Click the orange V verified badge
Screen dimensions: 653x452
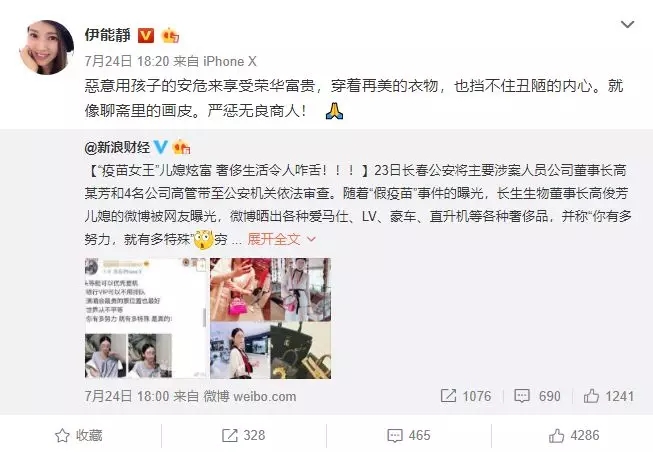[146, 35]
